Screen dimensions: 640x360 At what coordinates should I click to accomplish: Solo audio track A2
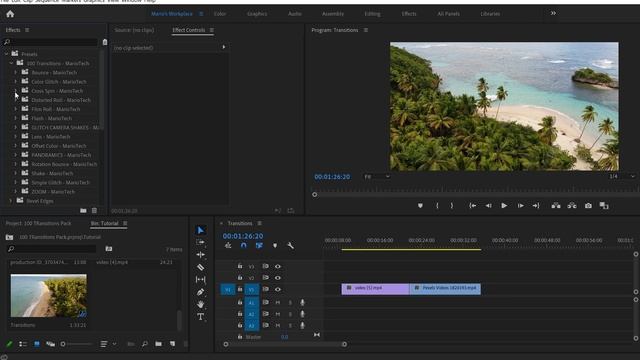(x=290, y=314)
